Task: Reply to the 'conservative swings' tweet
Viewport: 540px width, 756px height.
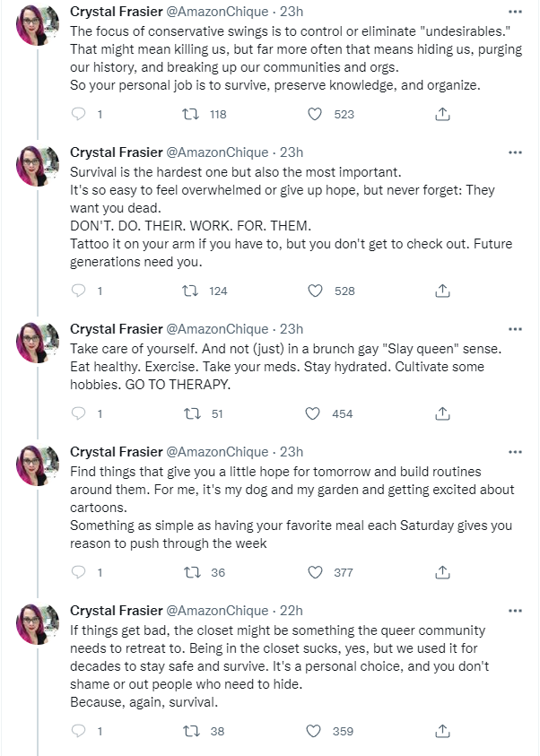Action: coord(79,114)
